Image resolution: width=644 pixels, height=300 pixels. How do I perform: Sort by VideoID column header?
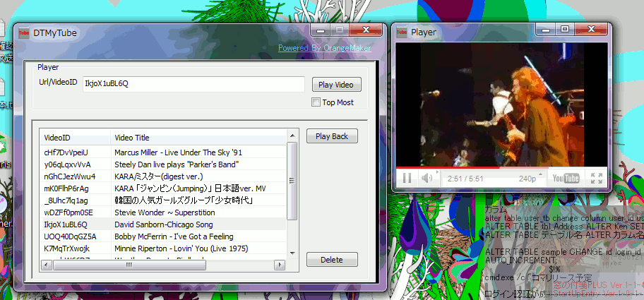point(75,138)
